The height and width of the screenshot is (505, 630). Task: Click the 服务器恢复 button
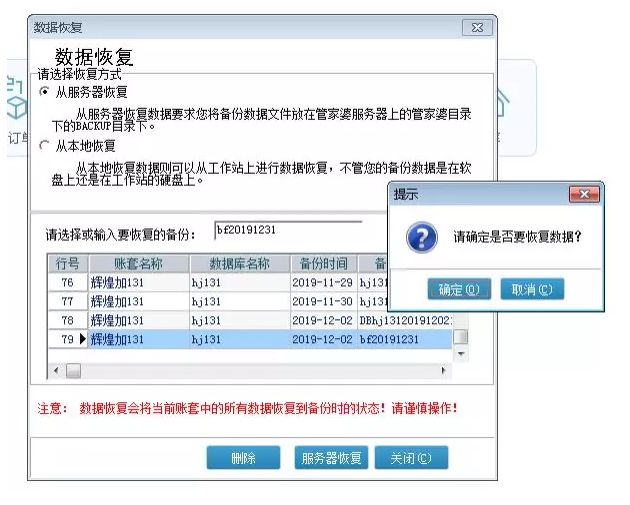point(331,458)
